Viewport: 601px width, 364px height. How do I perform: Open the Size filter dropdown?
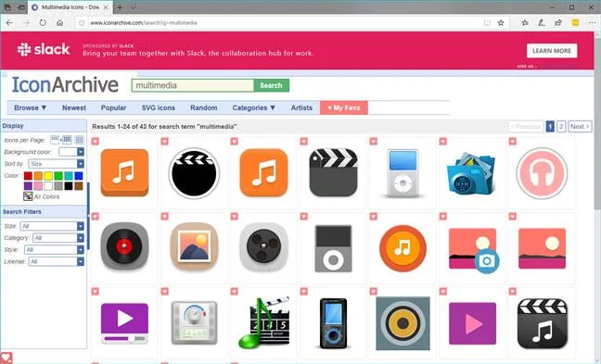coord(52,226)
